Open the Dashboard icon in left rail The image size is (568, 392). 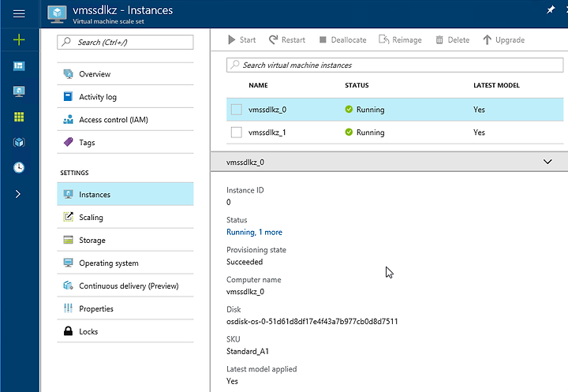pyautogui.click(x=19, y=66)
